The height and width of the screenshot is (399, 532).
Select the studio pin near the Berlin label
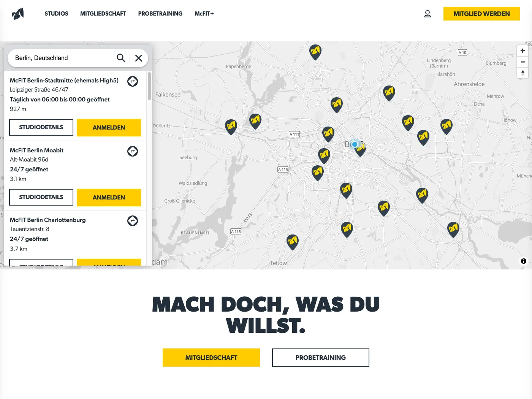360,147
